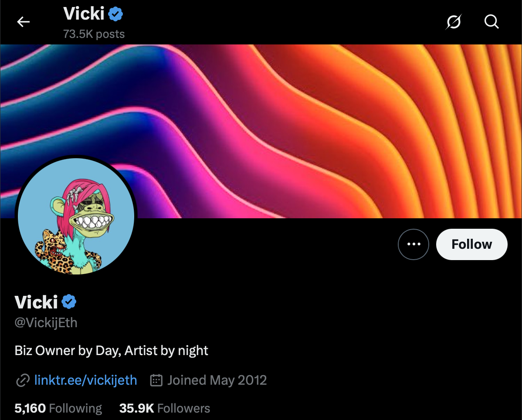
Task: View Vicki's 35.9K Followers list
Action: (x=164, y=408)
